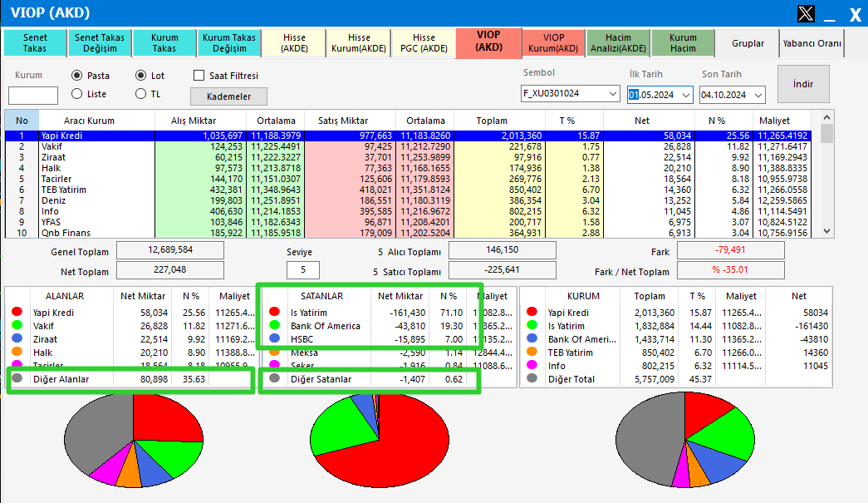
Task: Open the Hisse (AKDE) tab
Action: (294, 43)
